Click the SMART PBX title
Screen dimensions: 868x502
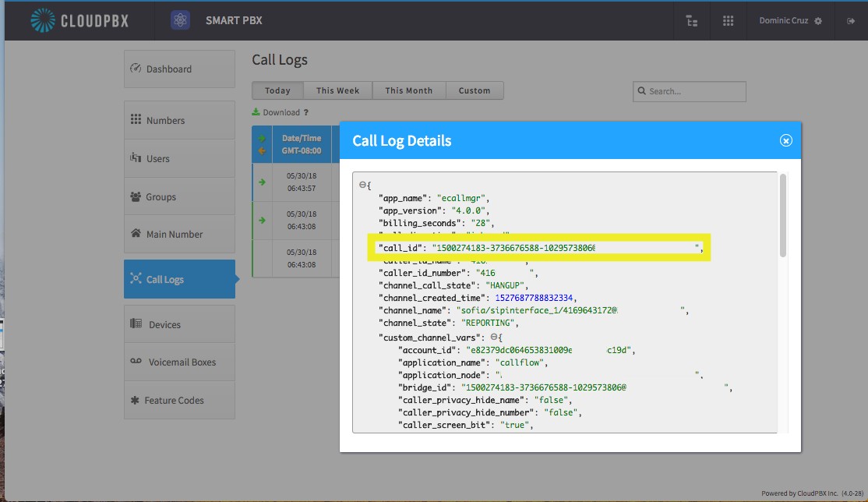coord(234,20)
